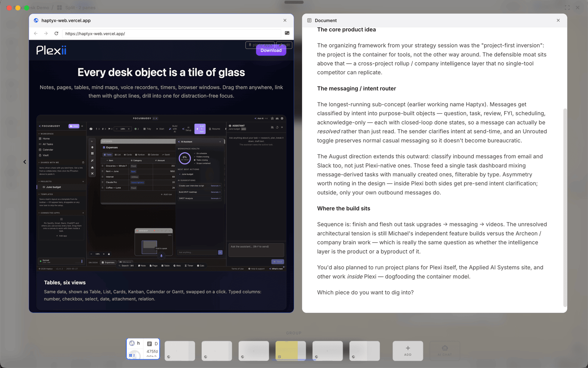Select the active split group tile
The image size is (588, 368).
click(143, 348)
